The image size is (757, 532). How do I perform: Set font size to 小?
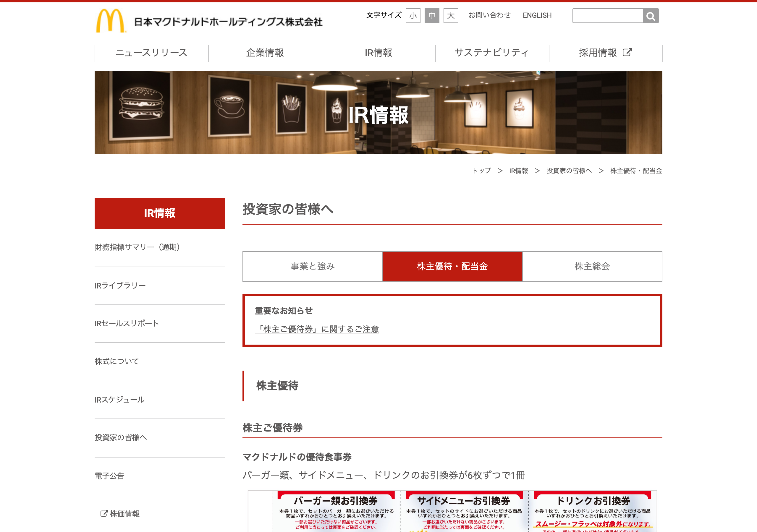[413, 15]
